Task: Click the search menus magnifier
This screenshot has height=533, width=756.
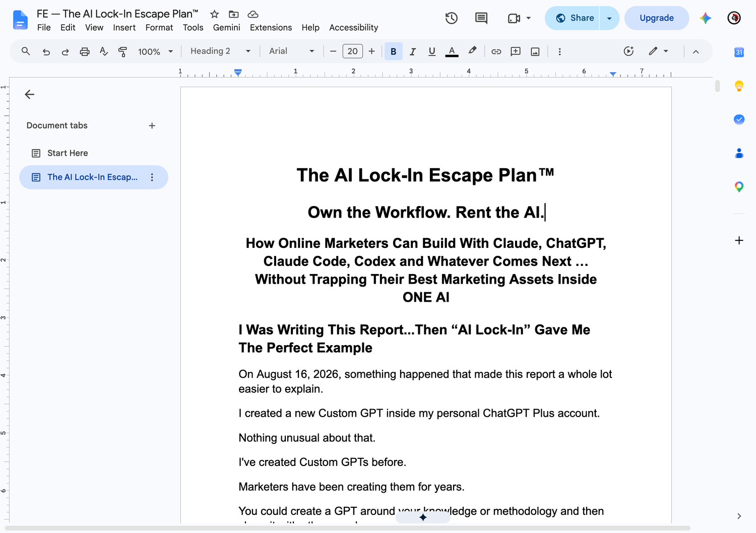Action: (26, 51)
